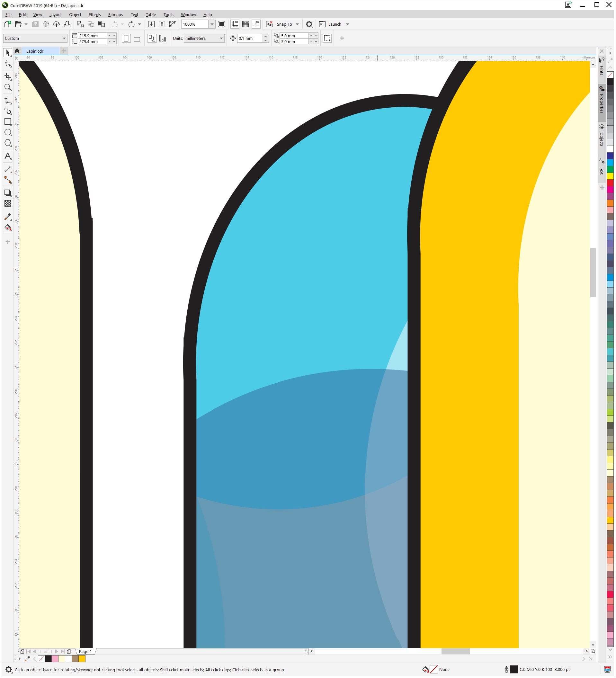Image resolution: width=616 pixels, height=678 pixels.
Task: Open the Units millimeters dropdown
Action: (204, 38)
